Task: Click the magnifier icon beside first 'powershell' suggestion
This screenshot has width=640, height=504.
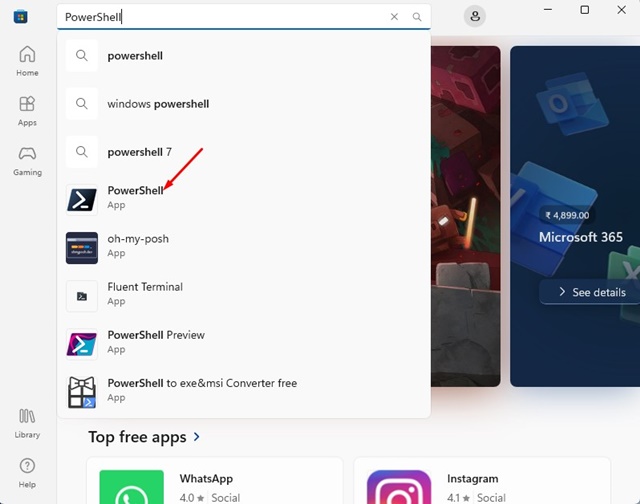Action: tap(82, 56)
